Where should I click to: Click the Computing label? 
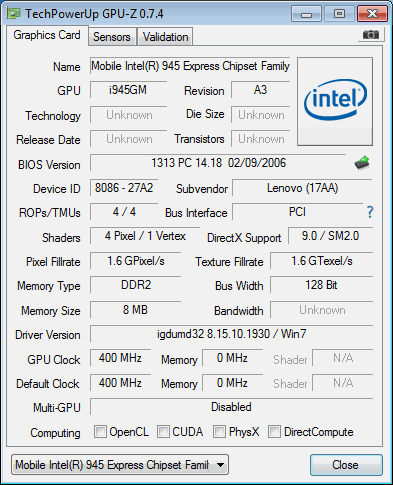point(55,433)
